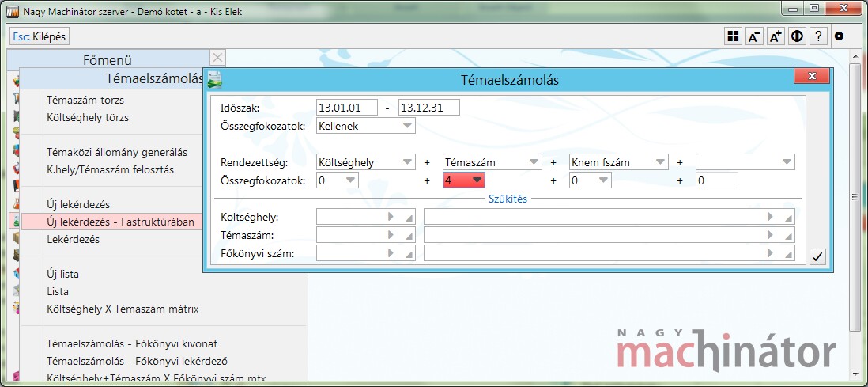The width and height of the screenshot is (868, 387).
Task: Close the Főmenü panel with X
Action: coord(218,58)
